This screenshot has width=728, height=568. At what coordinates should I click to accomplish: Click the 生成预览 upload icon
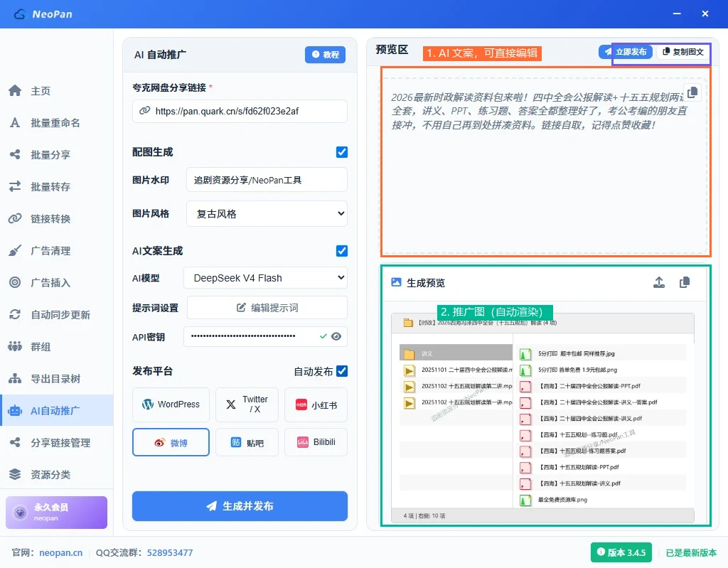[659, 282]
